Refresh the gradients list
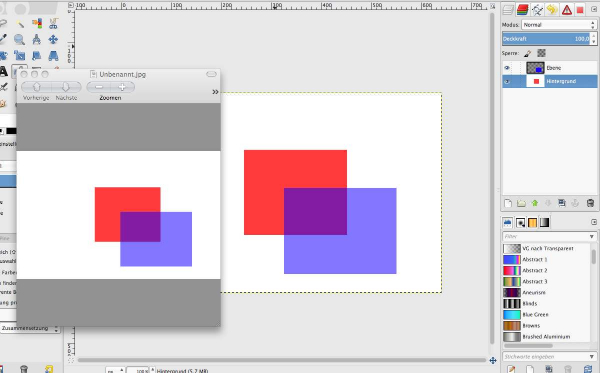Viewport: 600px width, 373px height. pyautogui.click(x=588, y=369)
